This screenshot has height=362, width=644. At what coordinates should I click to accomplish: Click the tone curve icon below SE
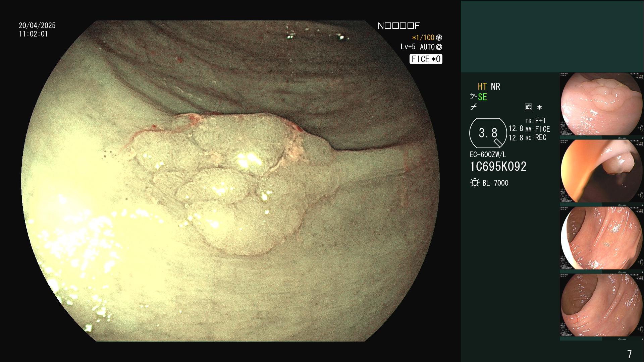point(474,107)
